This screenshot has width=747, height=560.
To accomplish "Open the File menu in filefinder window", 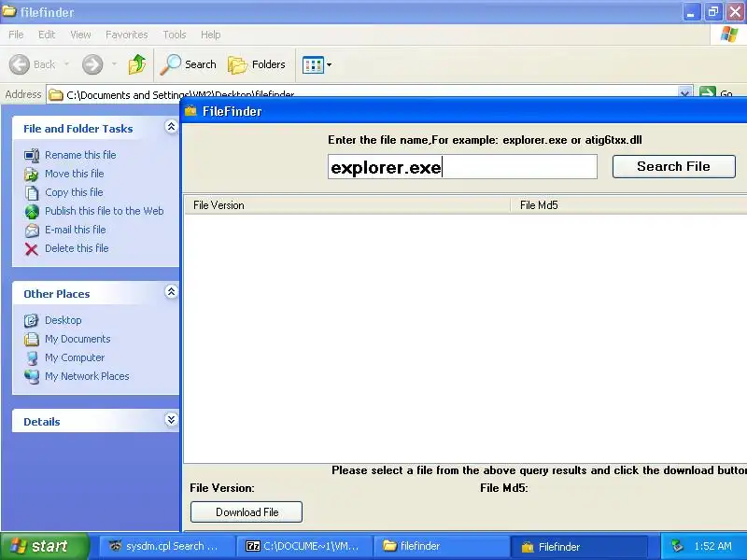I will [x=16, y=35].
